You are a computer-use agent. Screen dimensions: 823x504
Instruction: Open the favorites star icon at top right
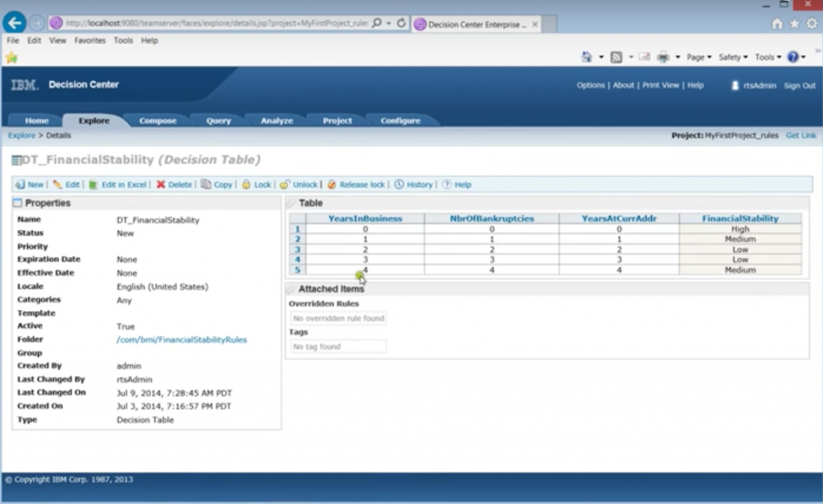(x=795, y=23)
